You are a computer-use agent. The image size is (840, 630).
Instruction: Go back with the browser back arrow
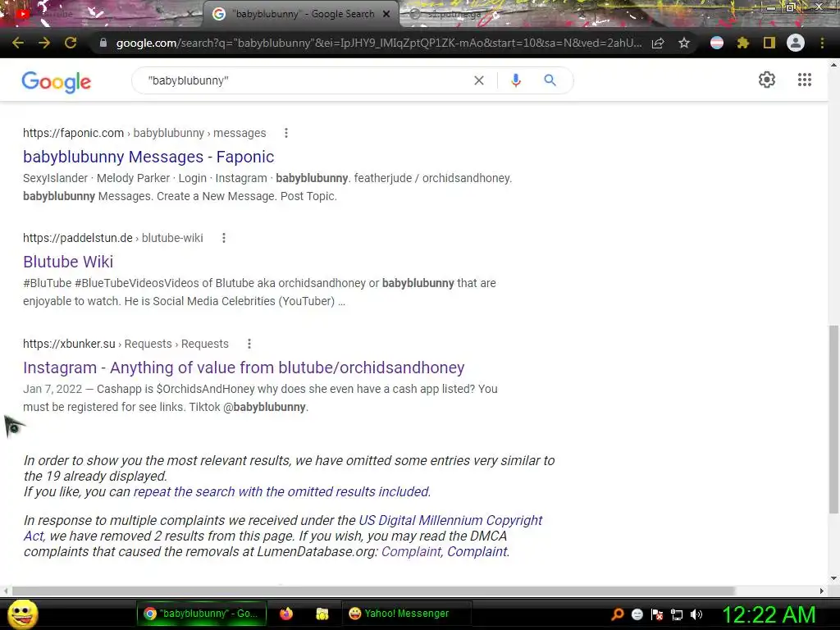tap(18, 43)
